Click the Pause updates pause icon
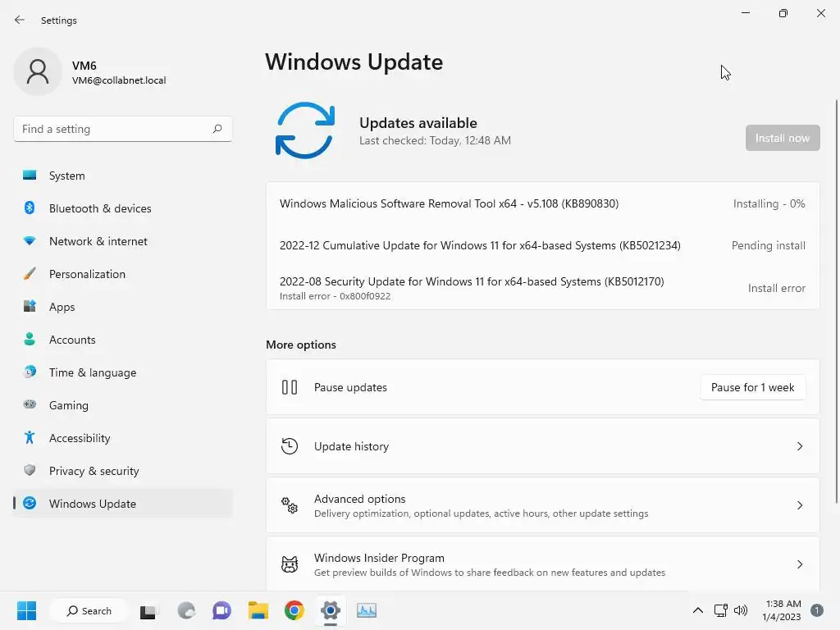Screen dimensions: 840x630 click(290, 387)
